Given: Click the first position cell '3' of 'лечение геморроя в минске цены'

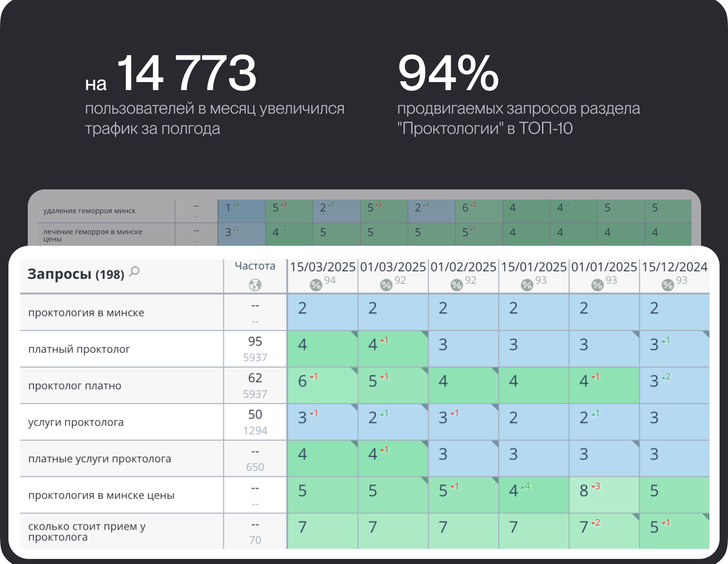Looking at the screenshot, I should (242, 234).
